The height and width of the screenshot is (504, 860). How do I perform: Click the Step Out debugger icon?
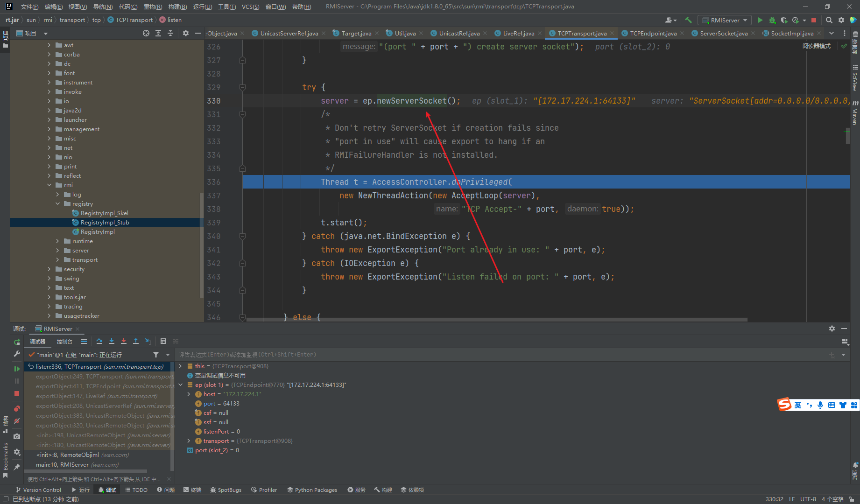136,341
